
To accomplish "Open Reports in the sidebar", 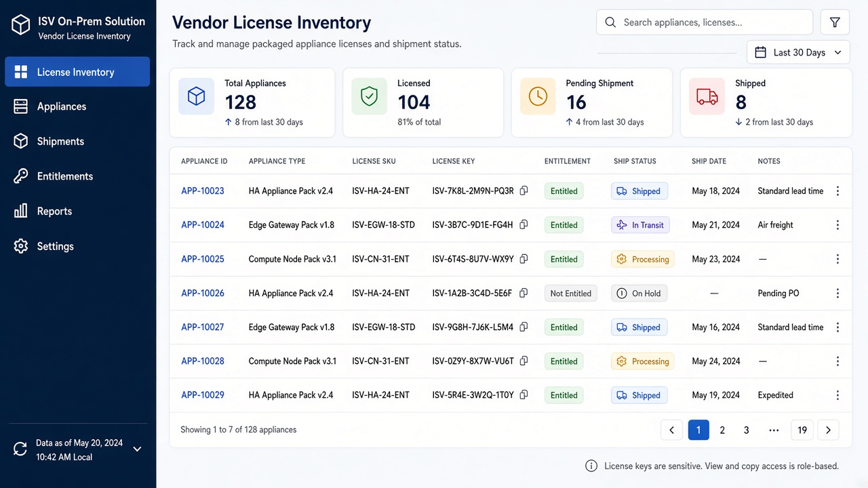I will pyautogui.click(x=77, y=211).
